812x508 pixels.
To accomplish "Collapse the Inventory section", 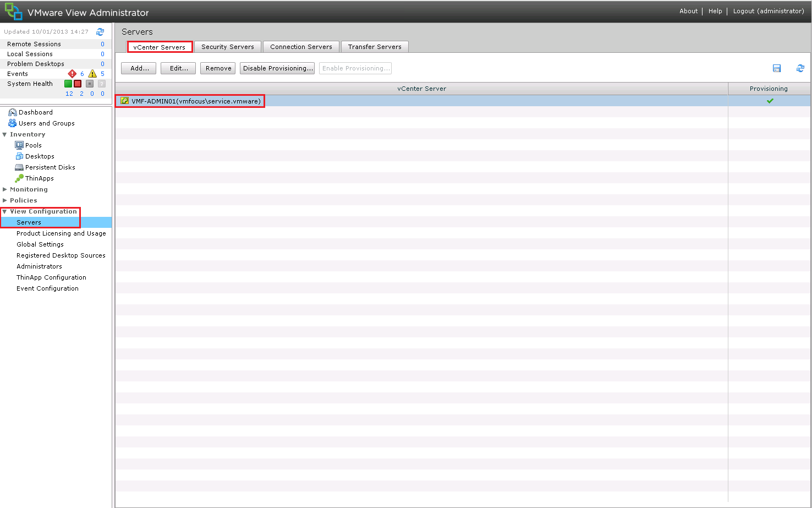I will tap(5, 134).
